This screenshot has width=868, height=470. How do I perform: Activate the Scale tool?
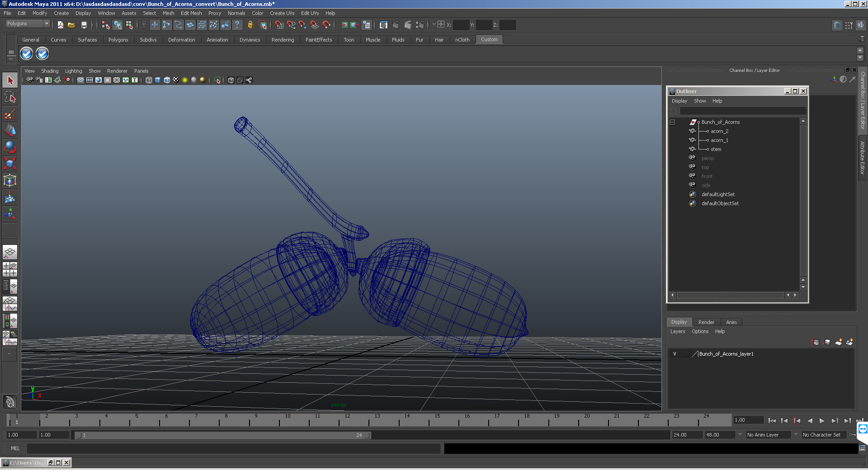(x=10, y=164)
